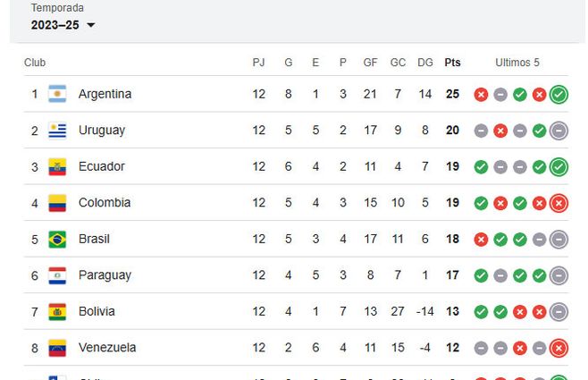Screen dimensions: 588x380
Task: Click the Argentina flag icon
Action: click(57, 94)
